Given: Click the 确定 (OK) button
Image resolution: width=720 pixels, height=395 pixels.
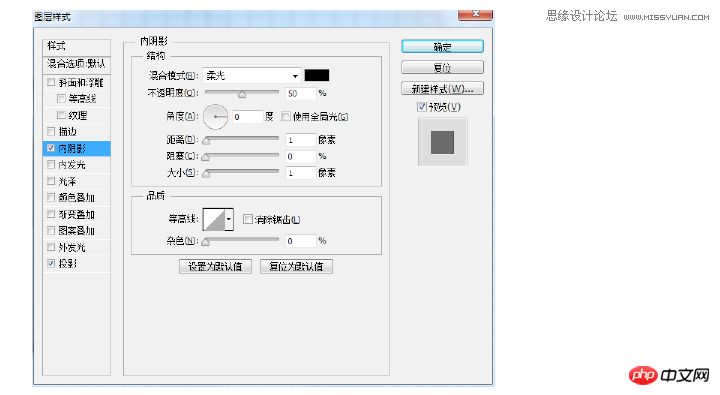Looking at the screenshot, I should (442, 46).
